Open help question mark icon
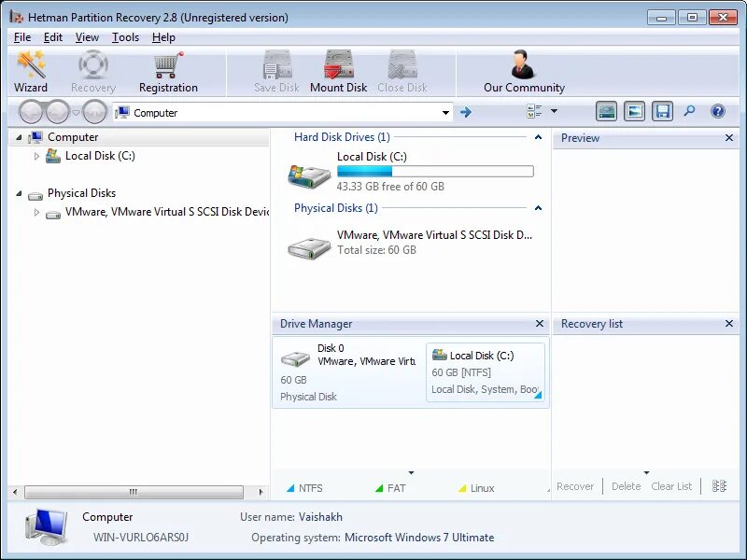This screenshot has height=560, width=747. coord(717,111)
